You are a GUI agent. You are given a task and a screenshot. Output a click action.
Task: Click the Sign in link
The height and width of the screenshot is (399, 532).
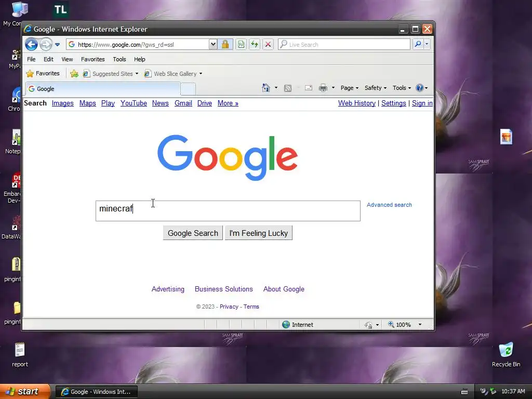422,103
